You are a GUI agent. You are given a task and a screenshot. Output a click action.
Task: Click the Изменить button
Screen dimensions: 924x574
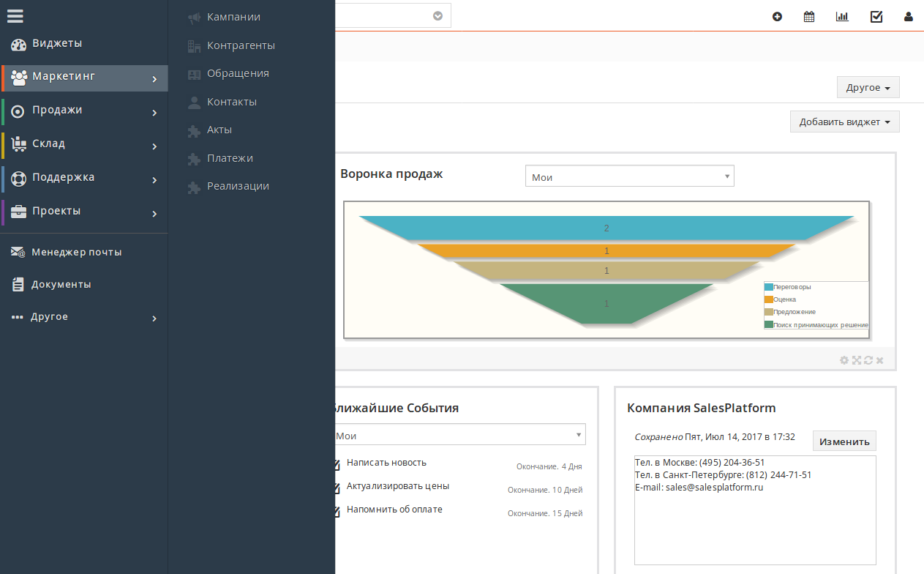click(844, 441)
